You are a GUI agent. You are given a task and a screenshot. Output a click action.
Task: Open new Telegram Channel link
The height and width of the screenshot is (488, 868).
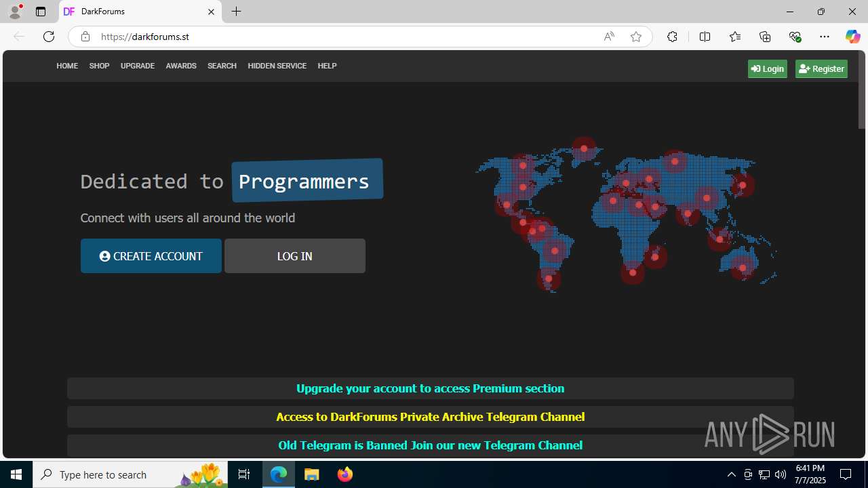(x=430, y=445)
